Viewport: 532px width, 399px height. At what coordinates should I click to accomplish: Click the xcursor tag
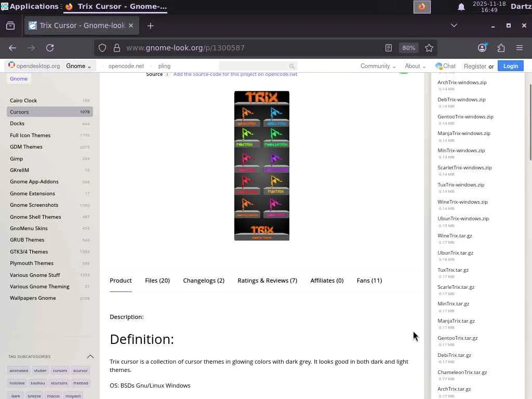[81, 370]
